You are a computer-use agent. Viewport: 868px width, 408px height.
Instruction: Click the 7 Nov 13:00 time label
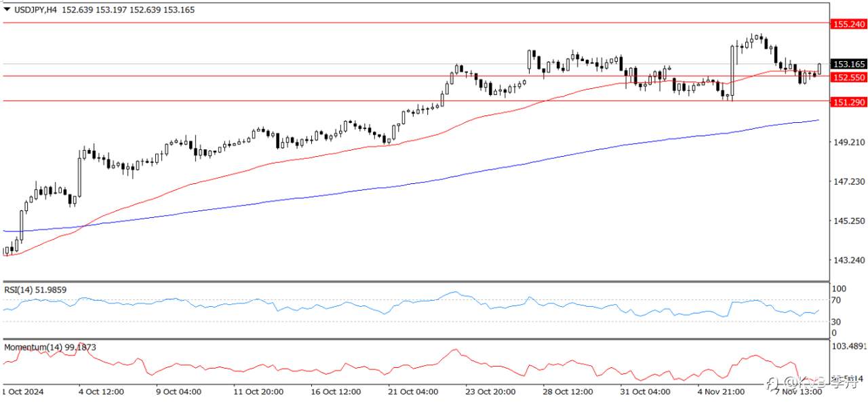(800, 392)
